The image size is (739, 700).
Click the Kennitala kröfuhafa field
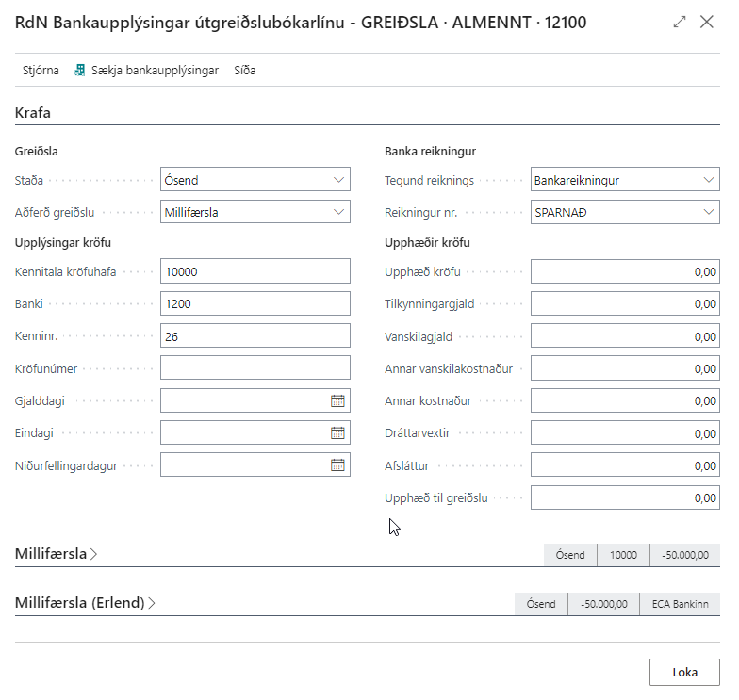tap(255, 271)
